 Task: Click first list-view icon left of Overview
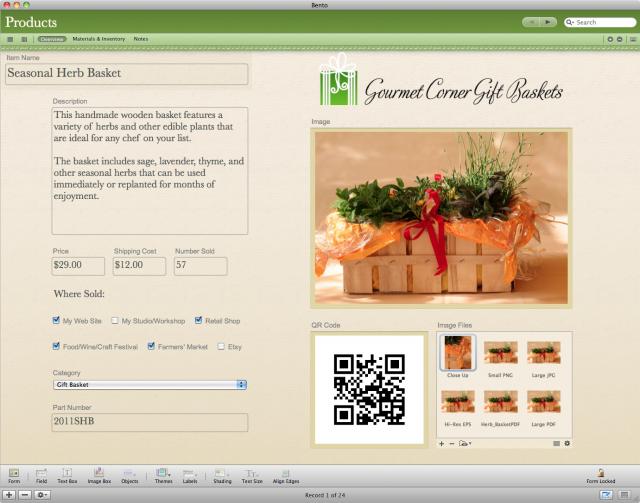[10, 39]
